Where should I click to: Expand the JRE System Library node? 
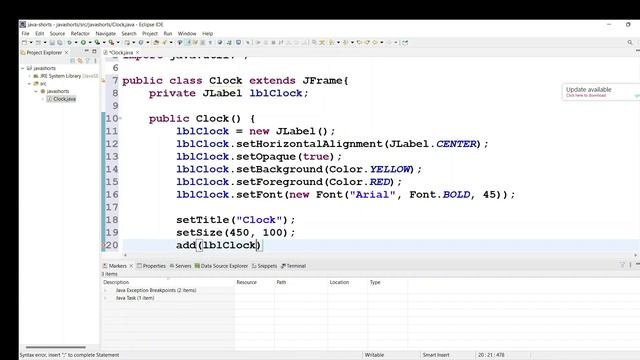[x=29, y=76]
